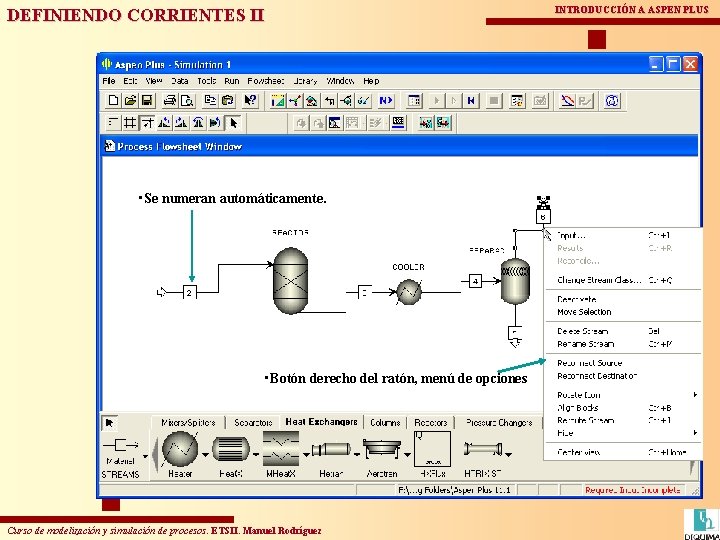Open the Hide submenu arrow

point(695,433)
